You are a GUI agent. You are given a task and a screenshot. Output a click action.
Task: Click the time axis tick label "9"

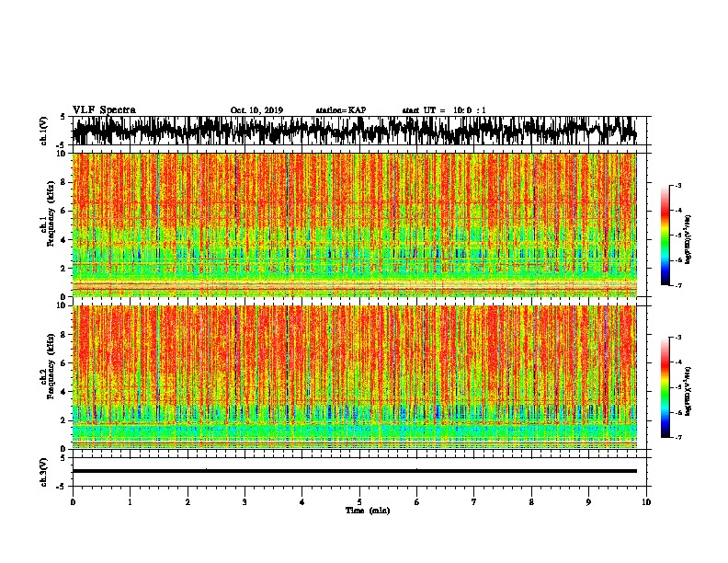588,502
